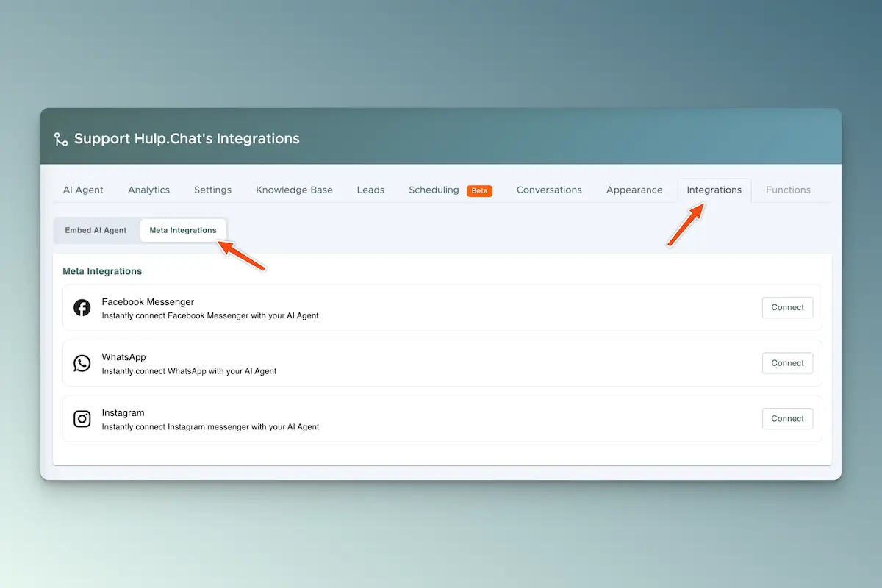
Task: Open the AI Agent tab
Action: click(83, 190)
